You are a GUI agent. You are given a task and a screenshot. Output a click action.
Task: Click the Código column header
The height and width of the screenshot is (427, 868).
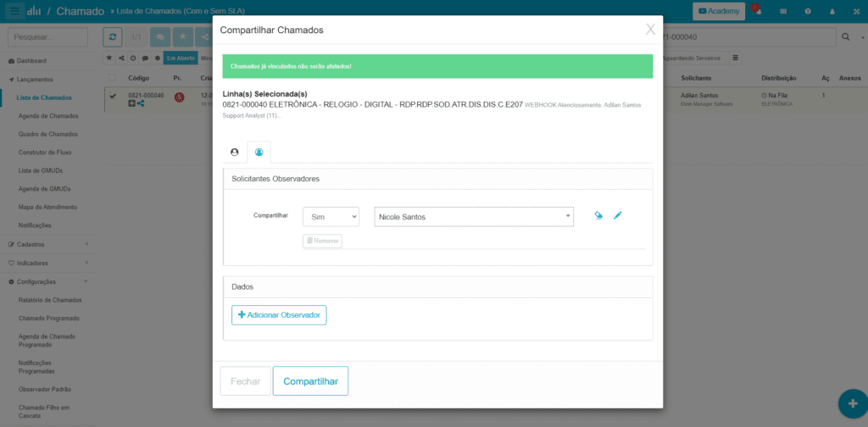click(x=138, y=78)
